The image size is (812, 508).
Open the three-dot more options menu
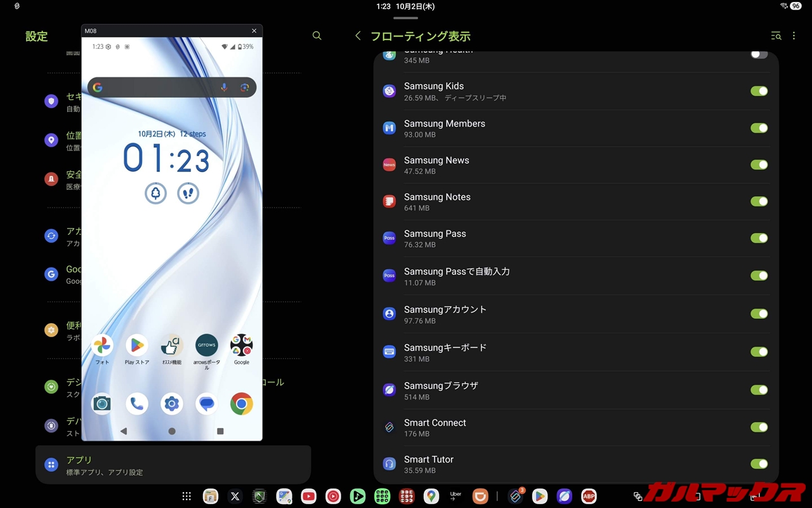[794, 36]
